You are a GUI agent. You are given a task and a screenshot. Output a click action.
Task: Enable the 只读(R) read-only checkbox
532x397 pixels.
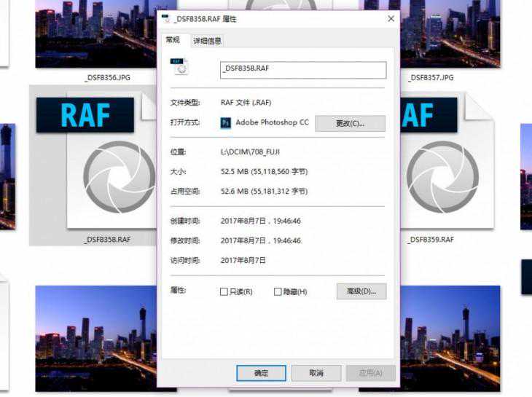pyautogui.click(x=224, y=292)
